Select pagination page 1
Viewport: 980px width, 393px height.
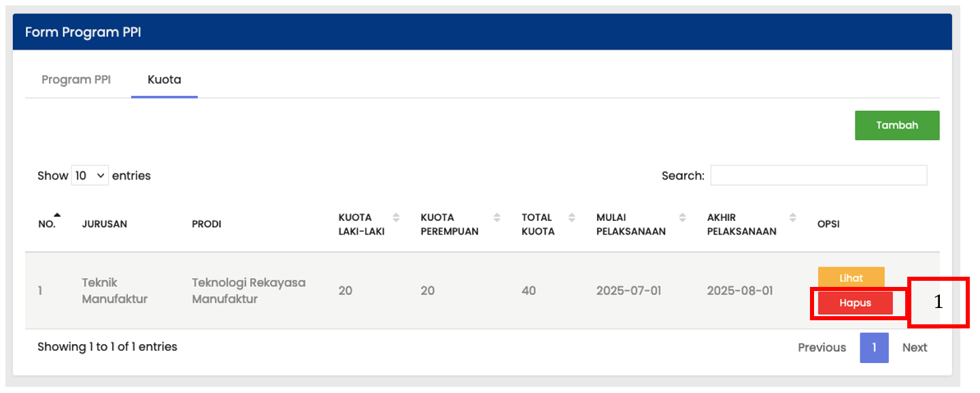[x=874, y=347]
